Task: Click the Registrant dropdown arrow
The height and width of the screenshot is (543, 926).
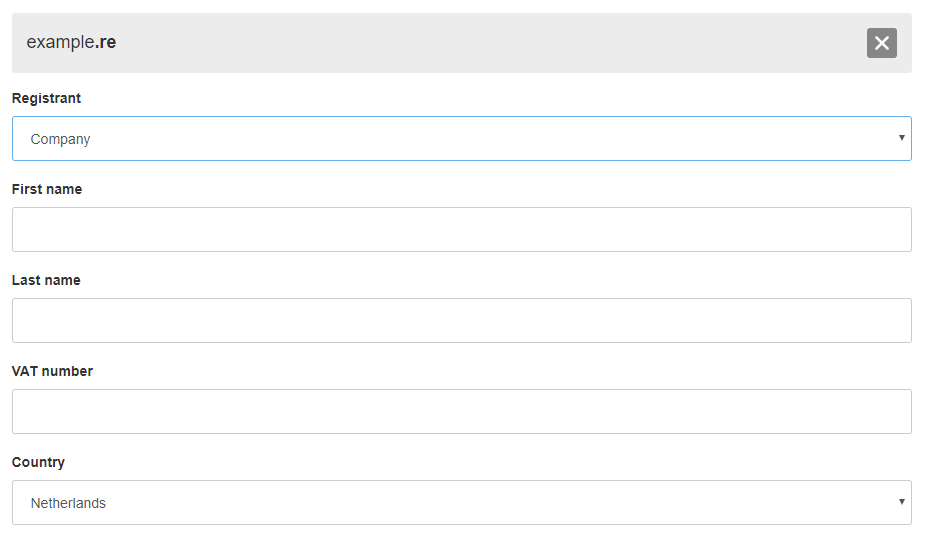Action: [901, 138]
